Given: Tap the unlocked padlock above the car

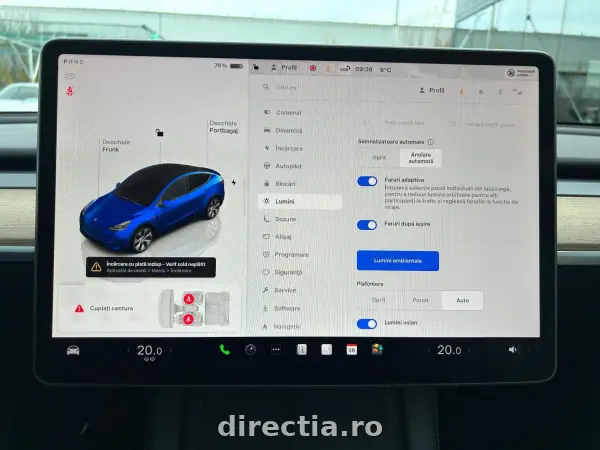Looking at the screenshot, I should [x=159, y=132].
